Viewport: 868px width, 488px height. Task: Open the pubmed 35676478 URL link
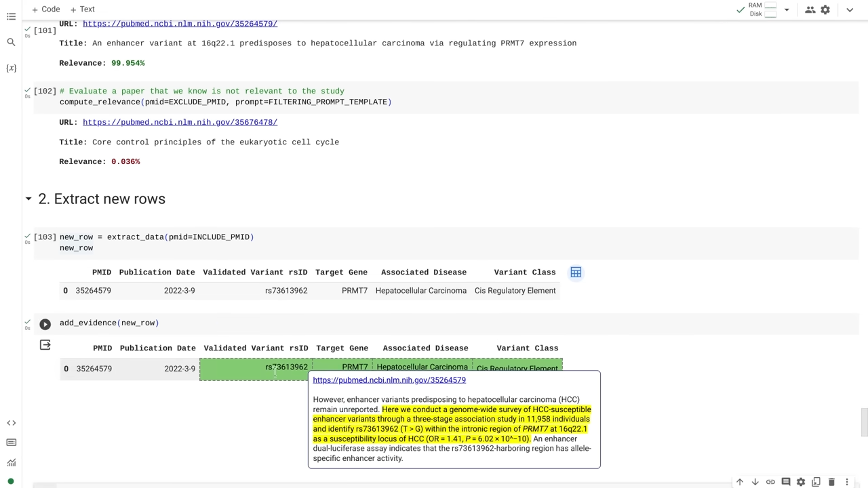180,122
